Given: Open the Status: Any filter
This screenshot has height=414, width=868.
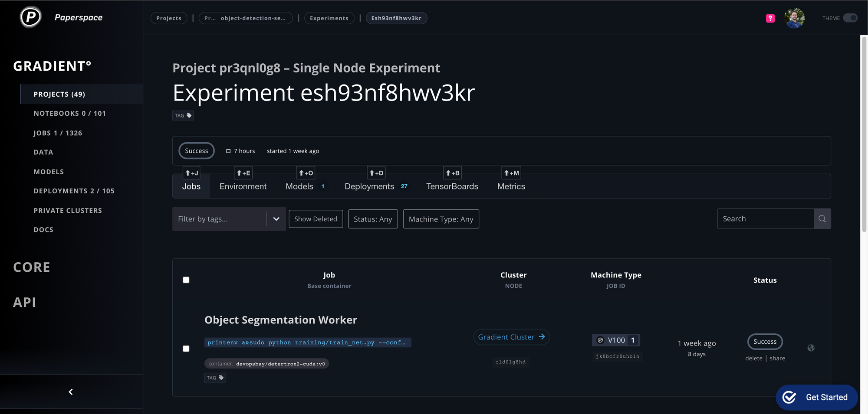Looking at the screenshot, I should (373, 219).
